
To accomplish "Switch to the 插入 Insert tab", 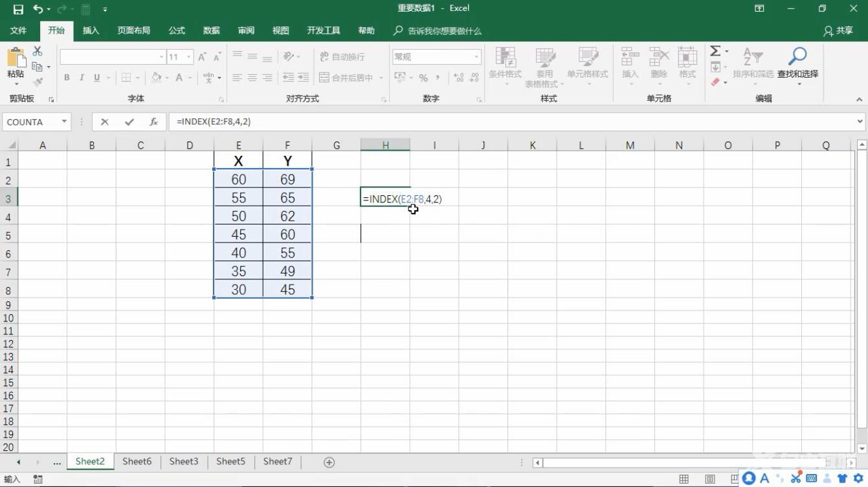I will [x=91, y=30].
